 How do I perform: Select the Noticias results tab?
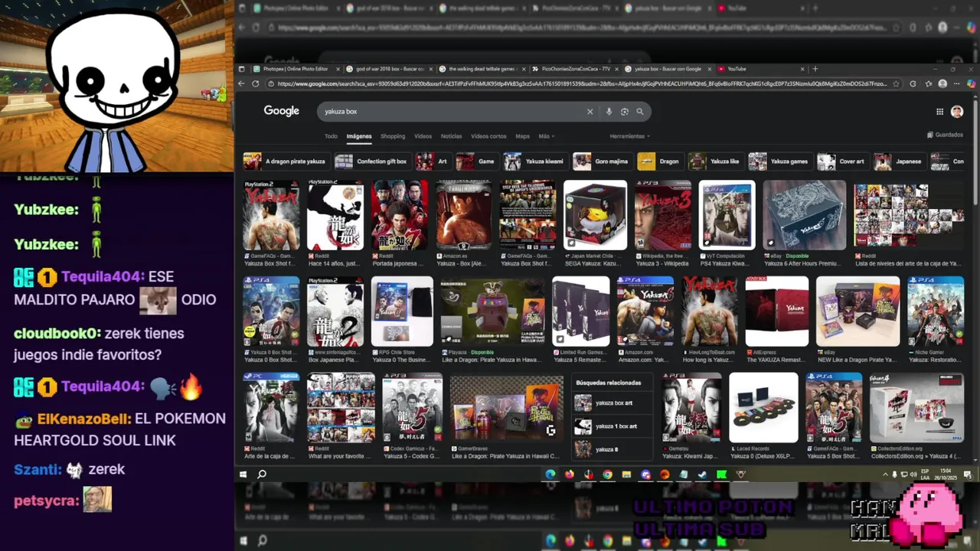point(451,136)
